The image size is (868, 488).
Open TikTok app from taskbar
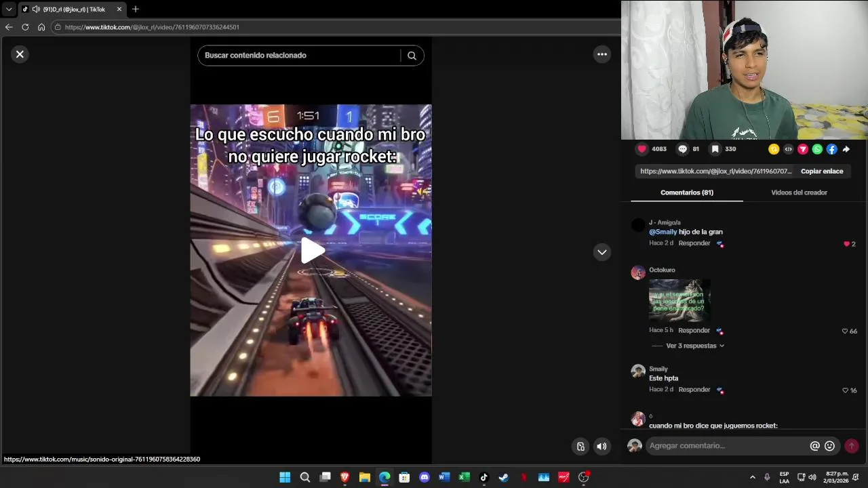point(484,477)
